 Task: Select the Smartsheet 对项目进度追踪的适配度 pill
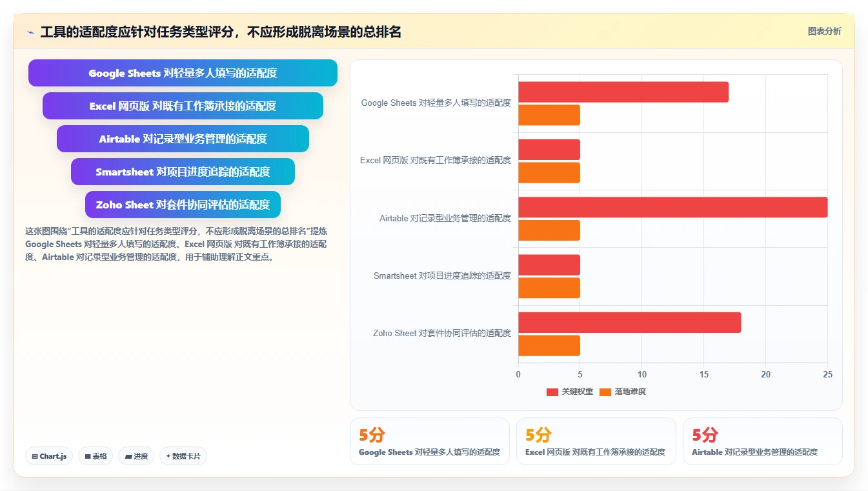click(183, 172)
